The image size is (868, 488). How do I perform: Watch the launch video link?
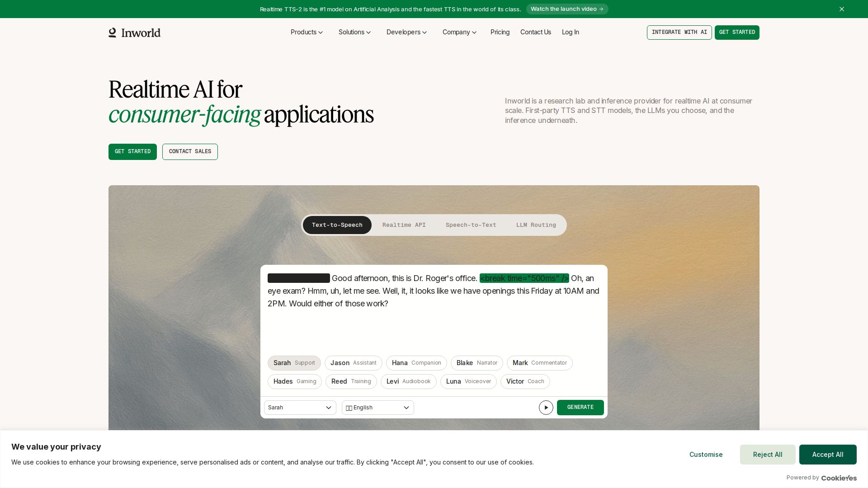[x=567, y=9]
